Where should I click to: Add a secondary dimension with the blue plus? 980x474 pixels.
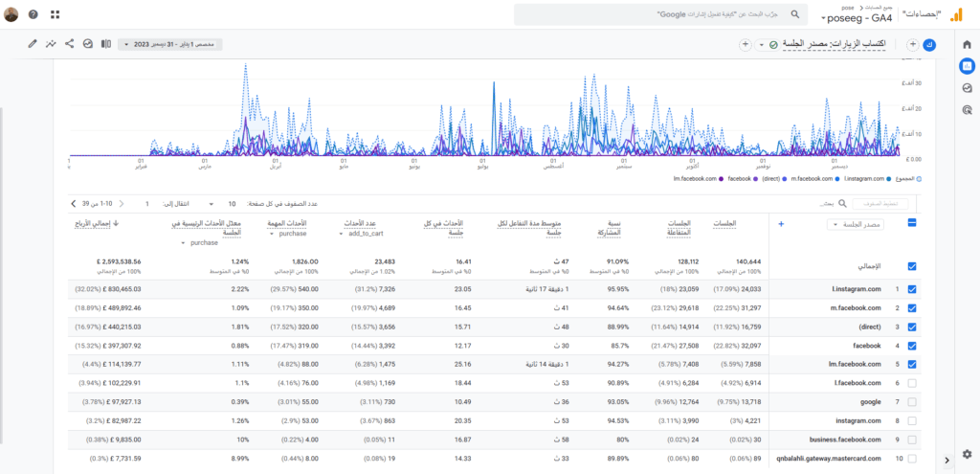click(x=781, y=224)
